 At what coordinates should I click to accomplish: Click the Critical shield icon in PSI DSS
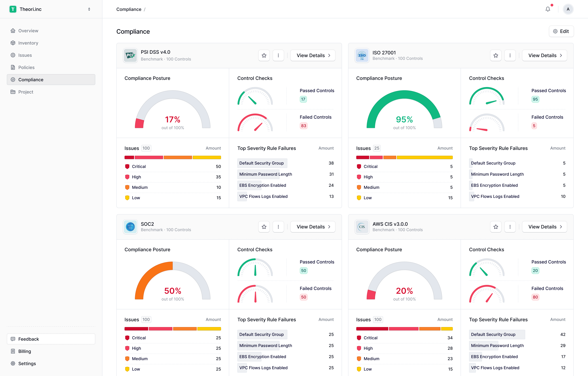click(127, 167)
